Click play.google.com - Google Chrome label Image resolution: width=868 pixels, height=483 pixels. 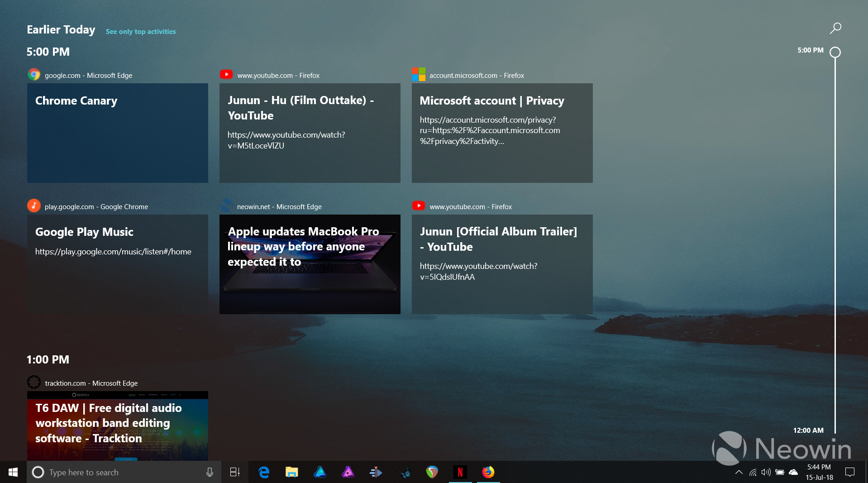pyautogui.click(x=96, y=207)
